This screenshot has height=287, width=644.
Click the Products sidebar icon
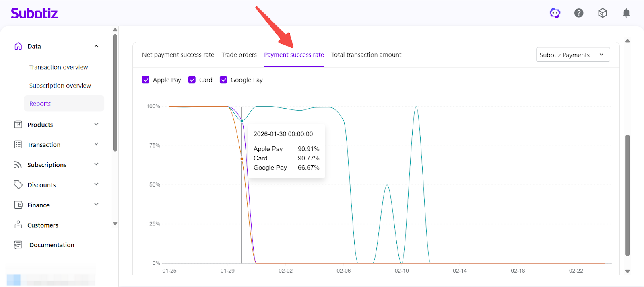(18, 125)
